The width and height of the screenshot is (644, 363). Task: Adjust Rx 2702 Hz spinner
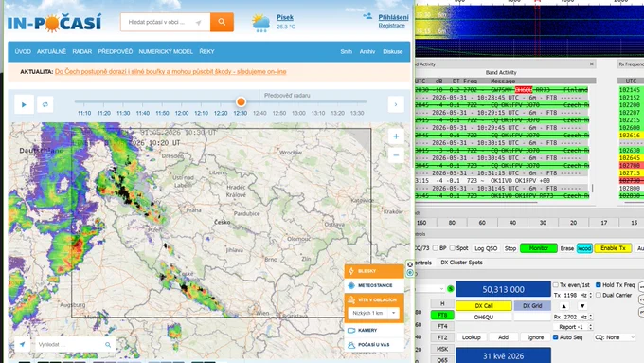591,317
